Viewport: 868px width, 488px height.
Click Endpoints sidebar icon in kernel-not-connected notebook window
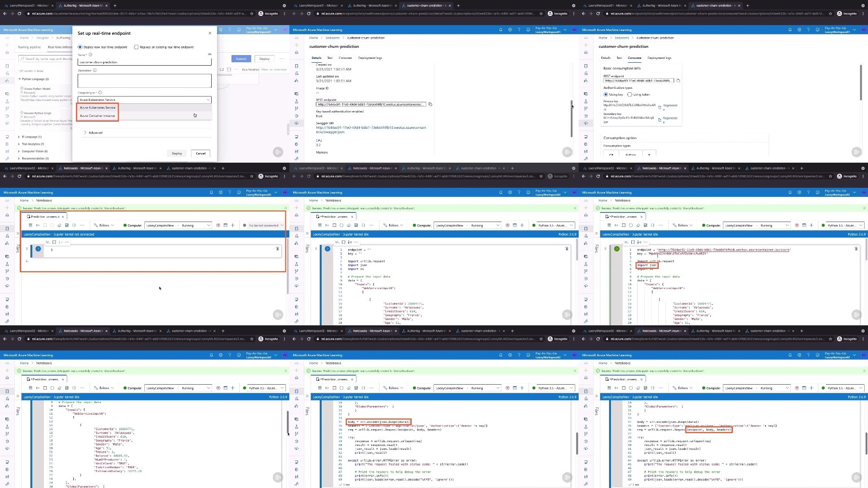[7, 286]
